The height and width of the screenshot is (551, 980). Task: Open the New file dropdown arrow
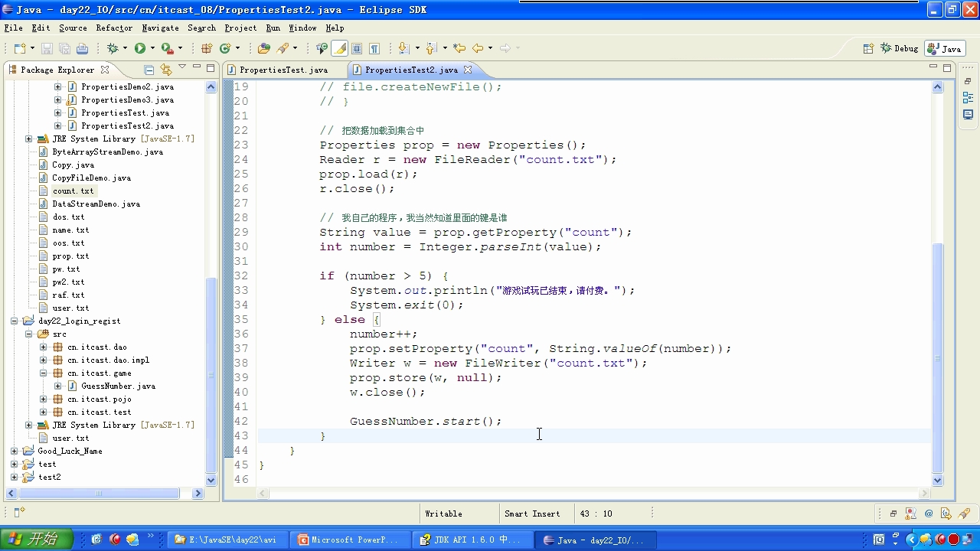pos(31,48)
